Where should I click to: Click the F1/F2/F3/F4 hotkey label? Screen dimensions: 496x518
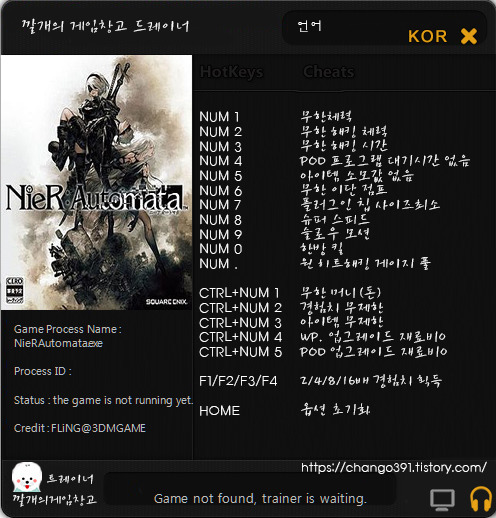tap(238, 381)
